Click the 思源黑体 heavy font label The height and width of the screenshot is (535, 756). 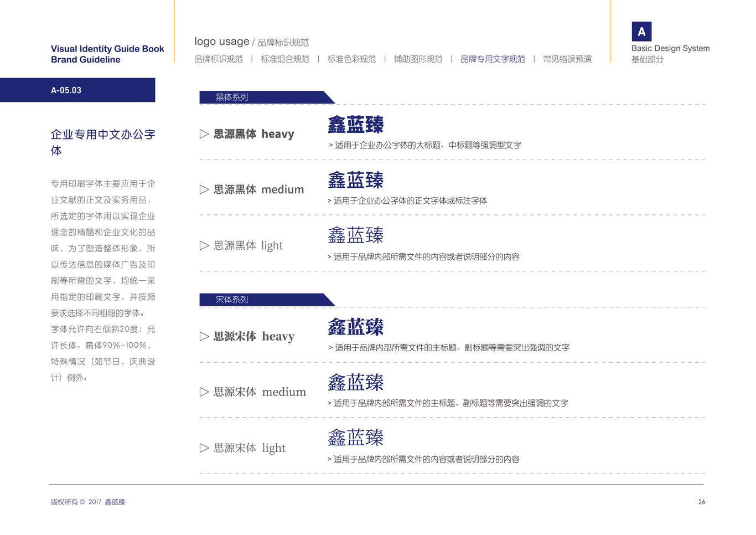254,134
